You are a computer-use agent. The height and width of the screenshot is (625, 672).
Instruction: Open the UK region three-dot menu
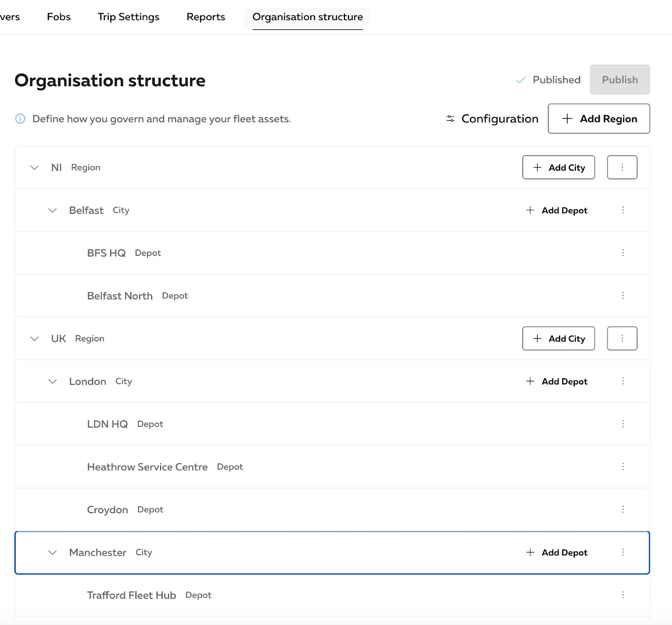[622, 338]
